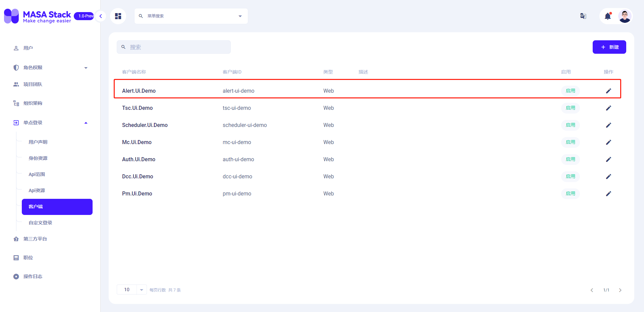Click the apps grid icon near the top
Screen dimensions: 644x312
(118, 16)
